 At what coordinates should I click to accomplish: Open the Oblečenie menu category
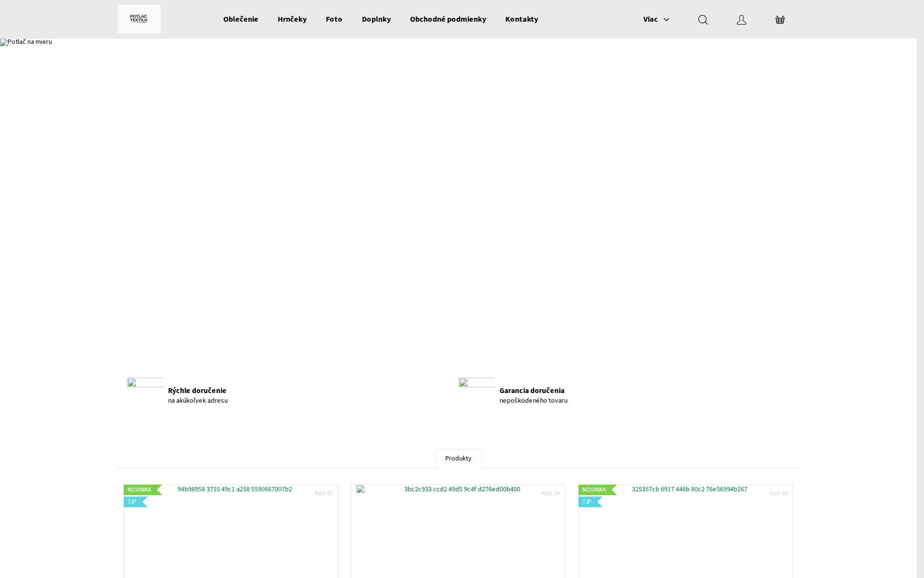(x=241, y=19)
